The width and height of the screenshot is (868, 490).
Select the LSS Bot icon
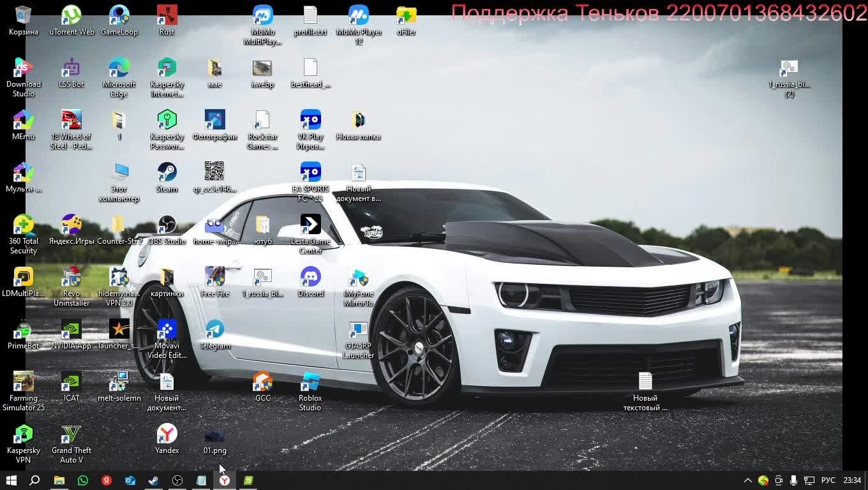coord(71,73)
